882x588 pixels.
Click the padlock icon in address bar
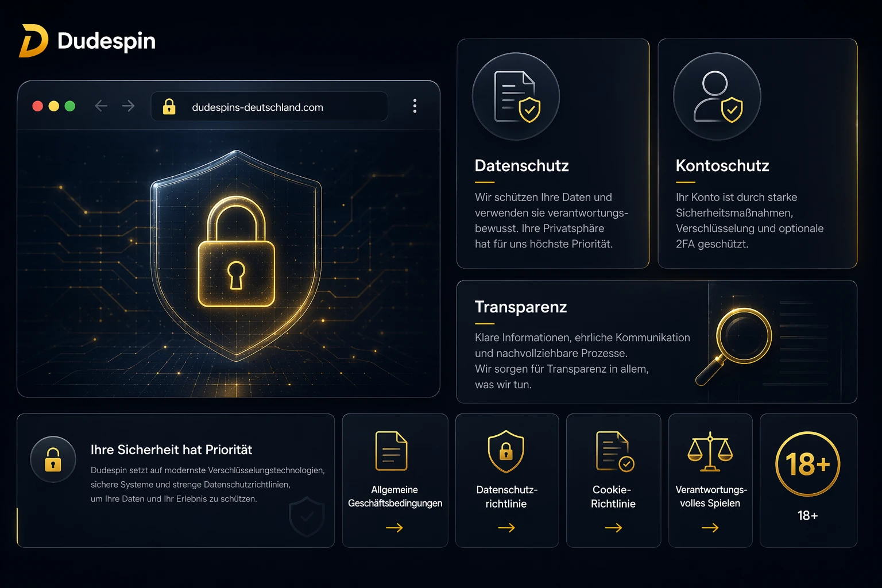pos(169,106)
